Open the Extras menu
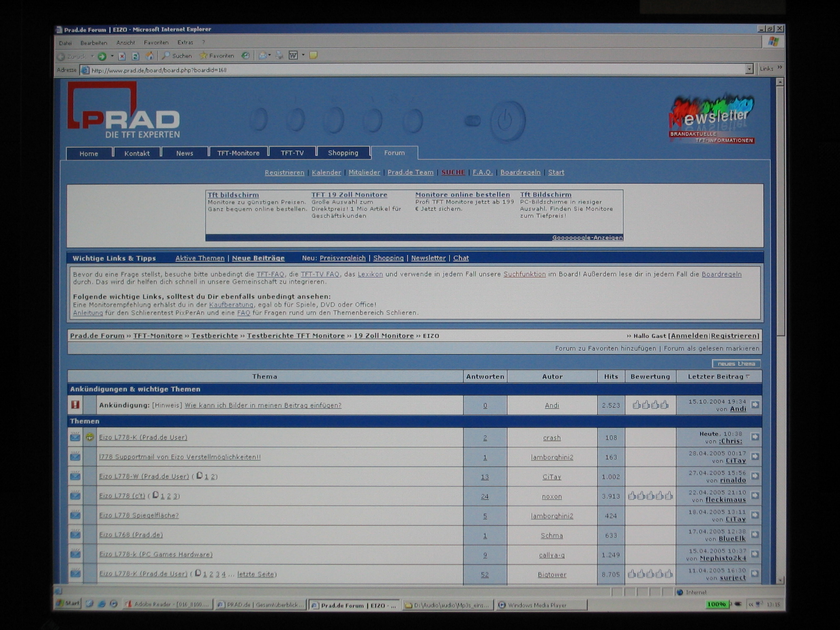The height and width of the screenshot is (630, 840). point(185,43)
